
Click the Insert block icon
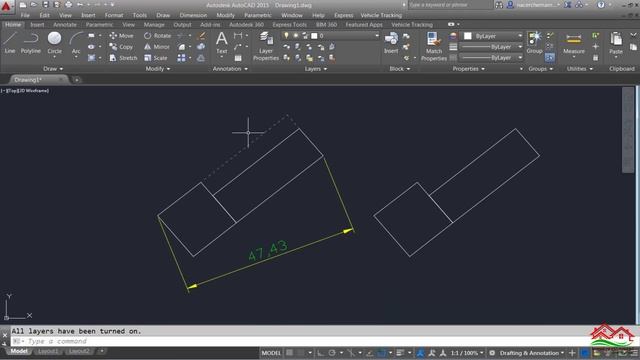(391, 43)
